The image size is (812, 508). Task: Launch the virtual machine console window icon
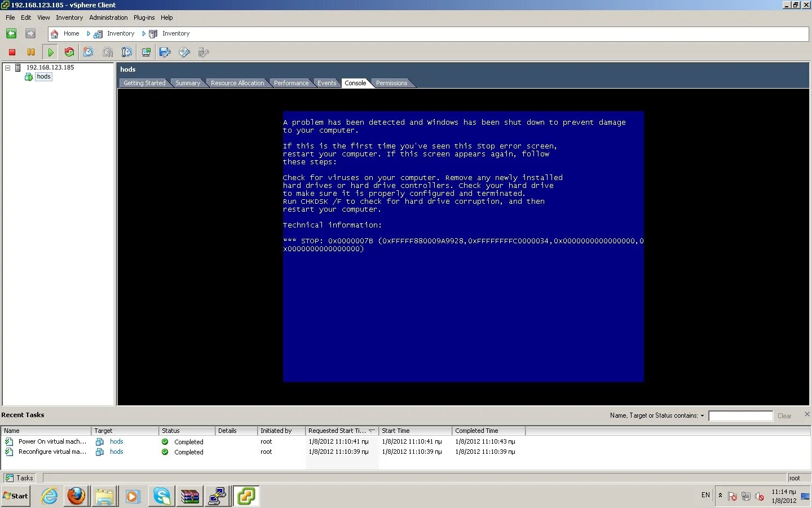[146, 52]
